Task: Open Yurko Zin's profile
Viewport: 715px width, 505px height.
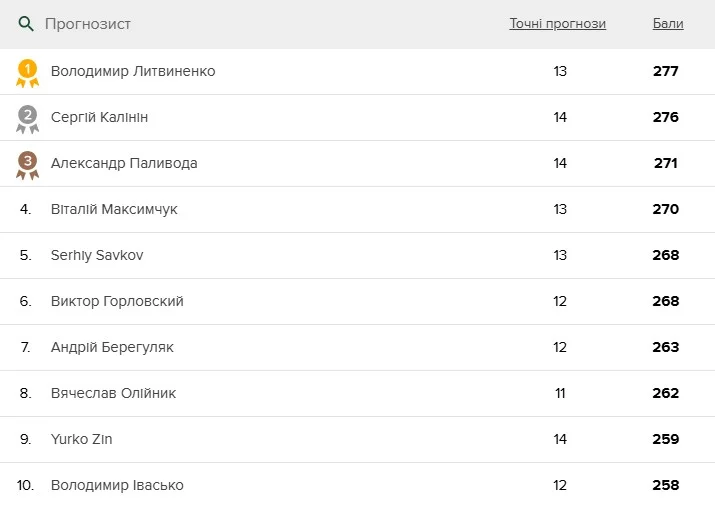Action: [x=82, y=440]
